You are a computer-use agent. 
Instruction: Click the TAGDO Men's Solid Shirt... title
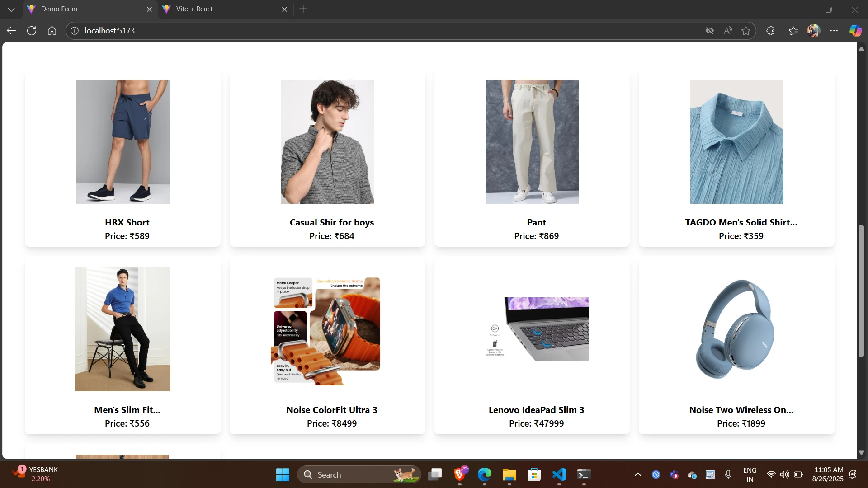[x=741, y=222]
